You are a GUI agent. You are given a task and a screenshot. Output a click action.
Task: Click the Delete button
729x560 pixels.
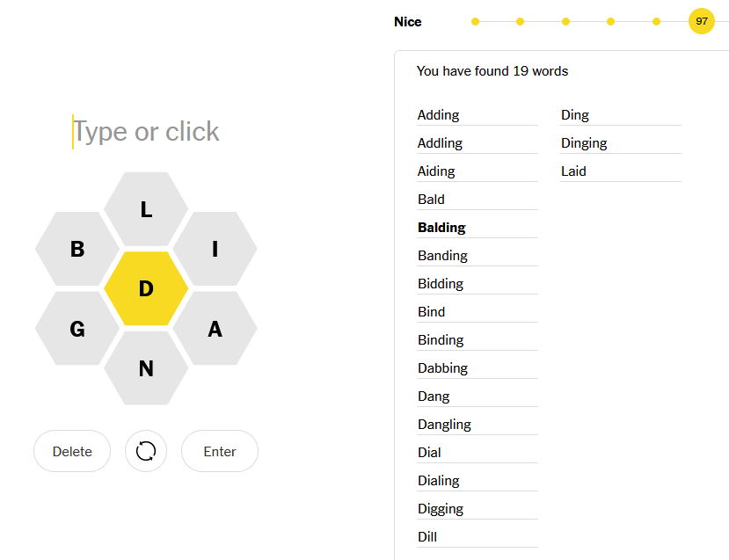(x=72, y=451)
